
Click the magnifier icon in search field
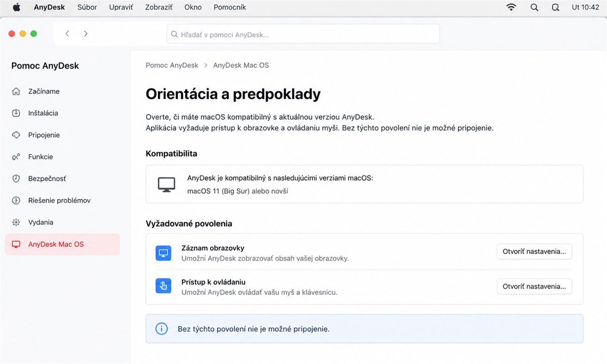point(175,34)
